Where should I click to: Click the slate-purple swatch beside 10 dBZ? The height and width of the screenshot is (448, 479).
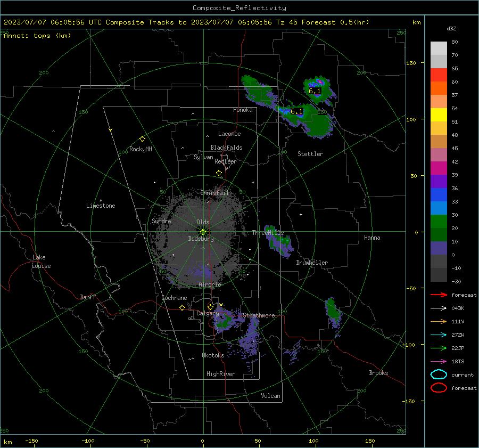tap(439, 248)
